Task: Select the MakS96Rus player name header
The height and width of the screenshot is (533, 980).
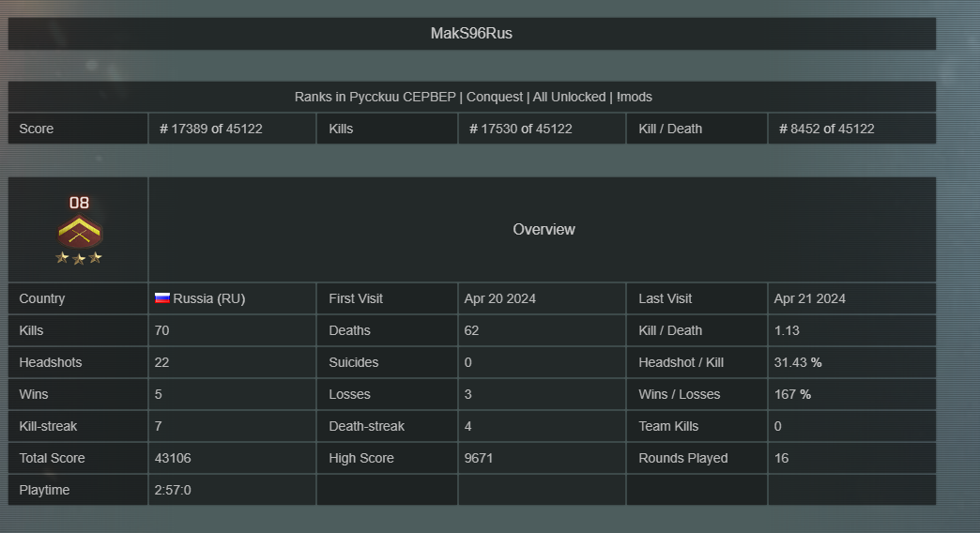Action: coord(471,34)
